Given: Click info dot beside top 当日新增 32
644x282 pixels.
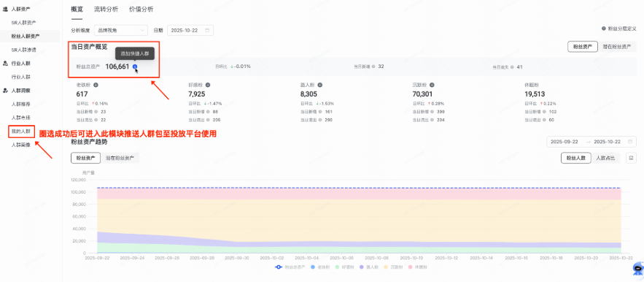Looking at the screenshot, I should 373,66.
